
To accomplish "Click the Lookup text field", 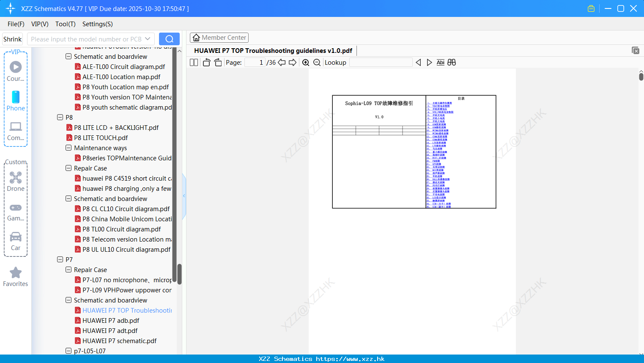I will 381,63.
